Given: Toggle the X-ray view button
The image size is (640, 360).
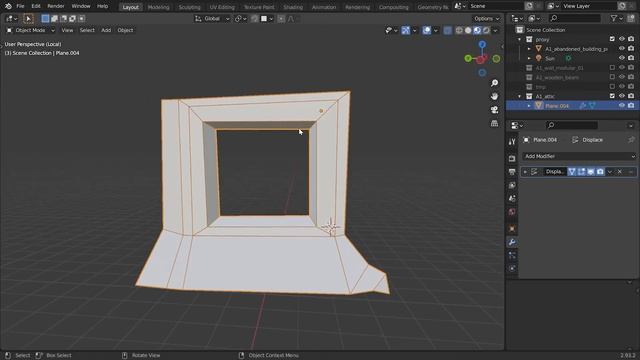Looking at the screenshot, I should point(447,30).
